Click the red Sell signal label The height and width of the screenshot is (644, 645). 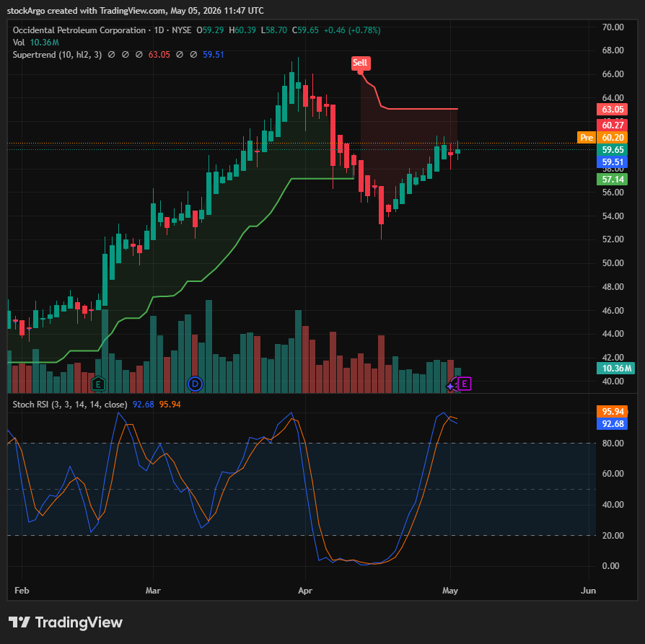click(x=360, y=63)
